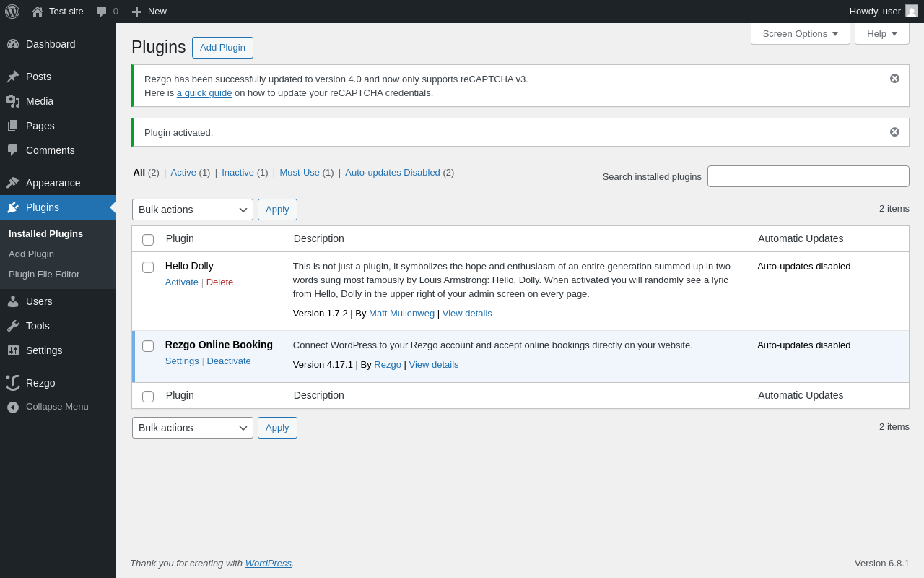Click the Collapse Menu arrow icon

(x=13, y=407)
